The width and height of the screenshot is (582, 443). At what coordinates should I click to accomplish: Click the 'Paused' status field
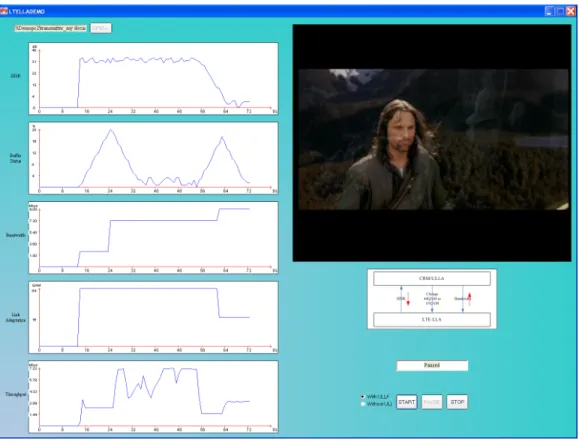[x=432, y=365]
